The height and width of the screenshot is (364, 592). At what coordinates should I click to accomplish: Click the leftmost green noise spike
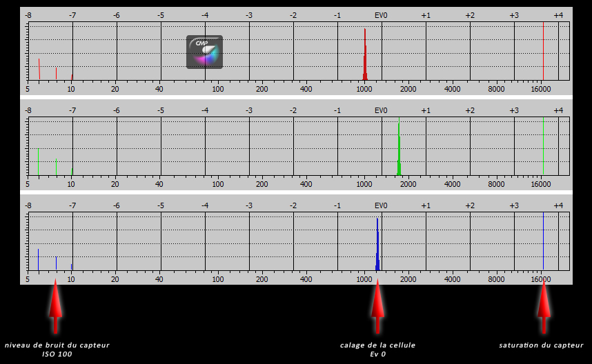(x=38, y=162)
